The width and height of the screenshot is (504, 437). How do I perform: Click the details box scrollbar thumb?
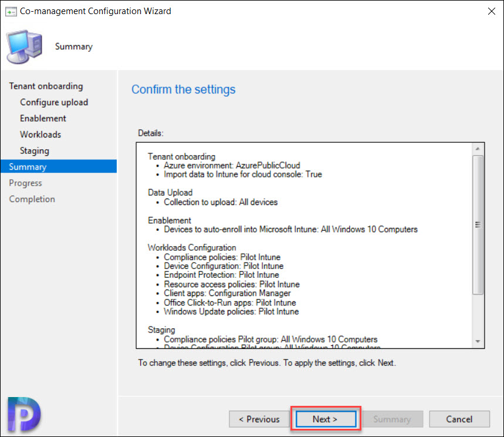point(478,224)
